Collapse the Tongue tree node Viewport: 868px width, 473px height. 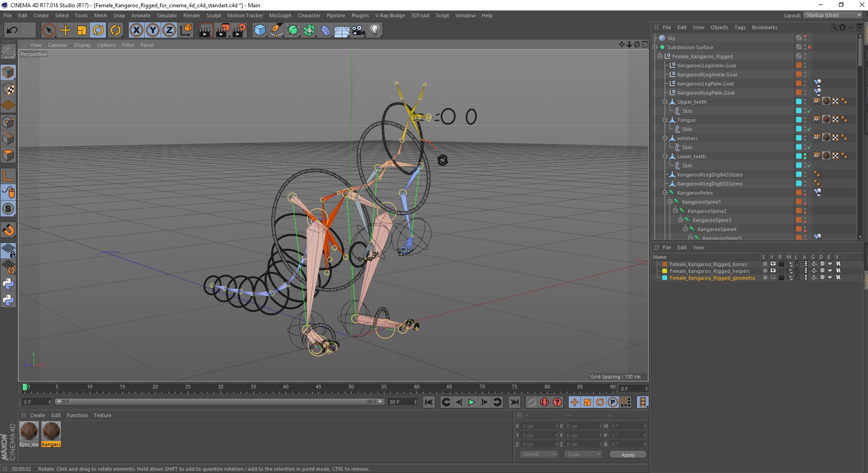(x=665, y=120)
